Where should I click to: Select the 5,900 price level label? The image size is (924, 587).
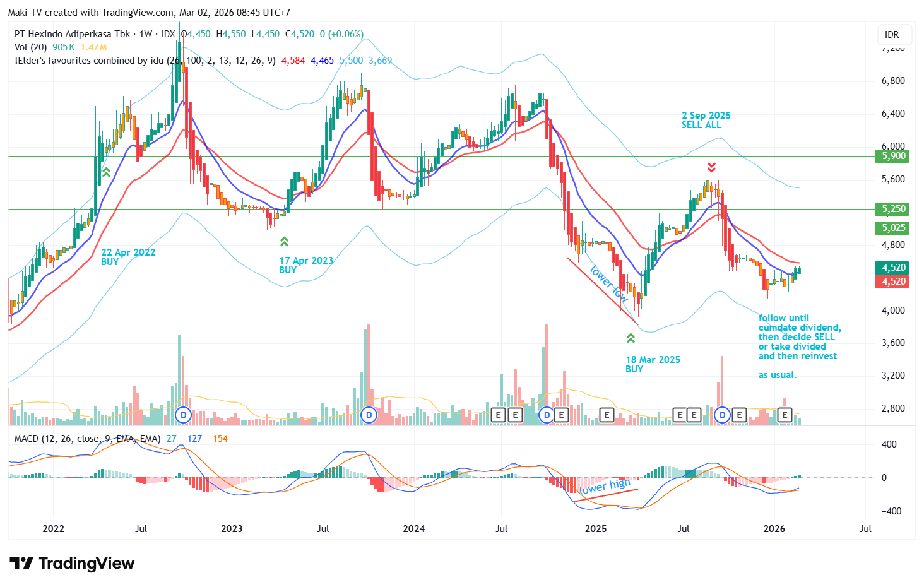click(893, 156)
